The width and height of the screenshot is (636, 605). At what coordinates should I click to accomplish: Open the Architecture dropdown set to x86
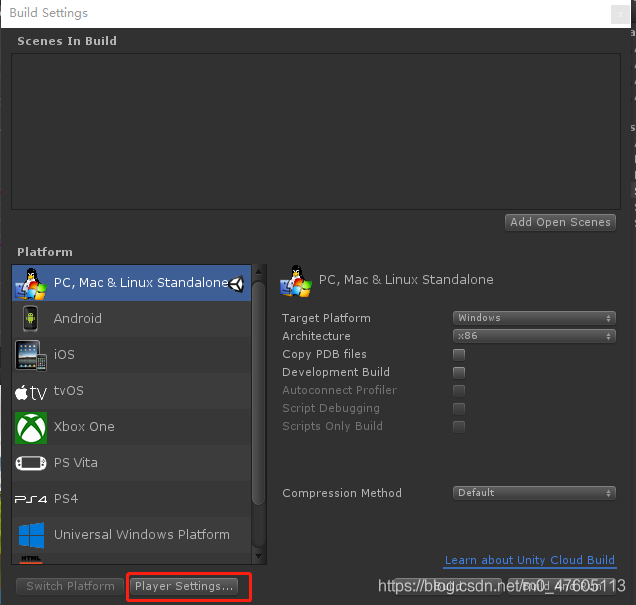534,336
